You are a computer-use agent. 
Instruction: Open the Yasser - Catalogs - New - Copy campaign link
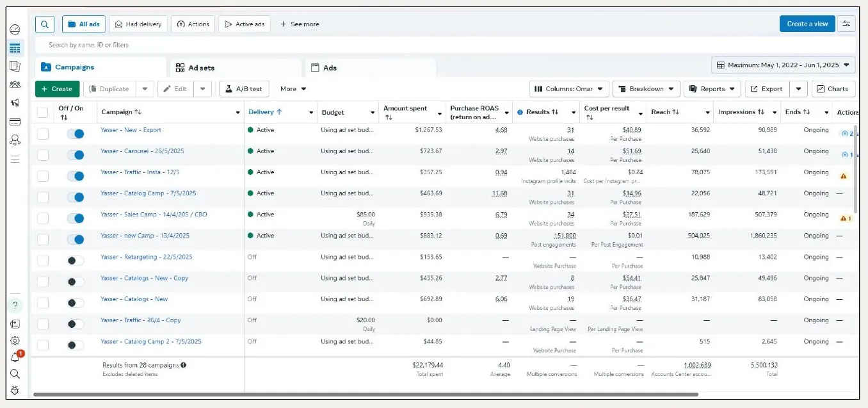pos(144,278)
